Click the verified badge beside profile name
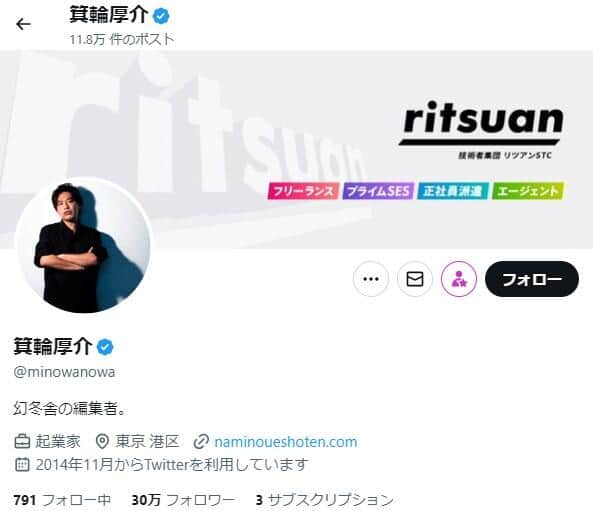This screenshot has width=593, height=511. click(105, 347)
